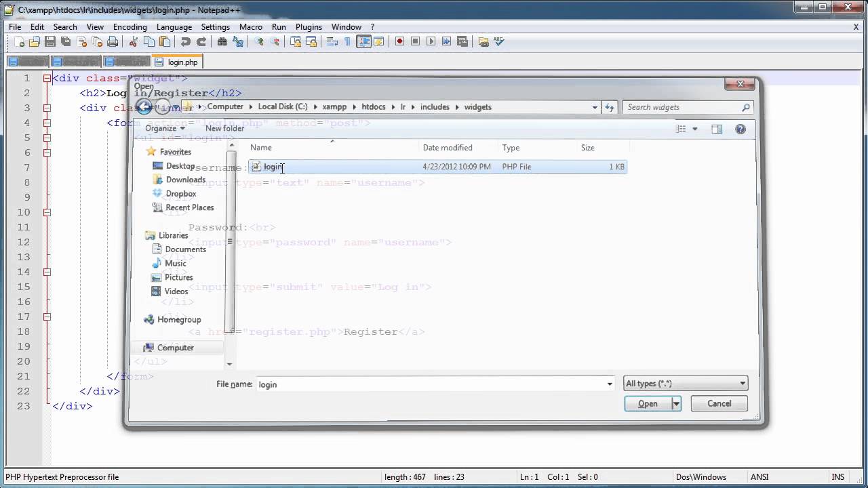
Task: Open the Language menu
Action: [x=174, y=27]
